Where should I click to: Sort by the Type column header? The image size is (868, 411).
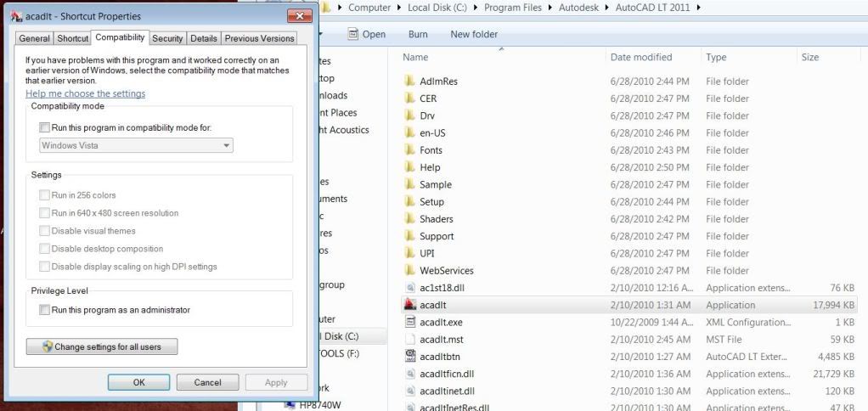coord(716,57)
